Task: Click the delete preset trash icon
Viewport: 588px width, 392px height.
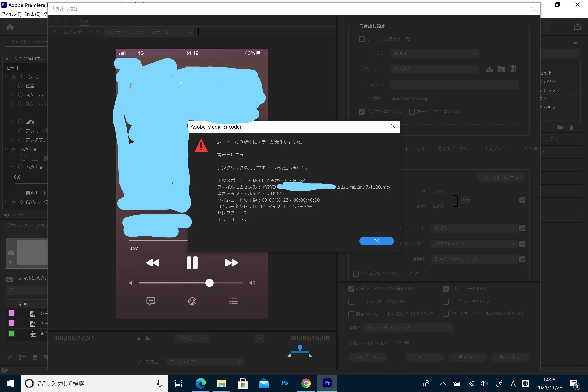Action: click(513, 69)
